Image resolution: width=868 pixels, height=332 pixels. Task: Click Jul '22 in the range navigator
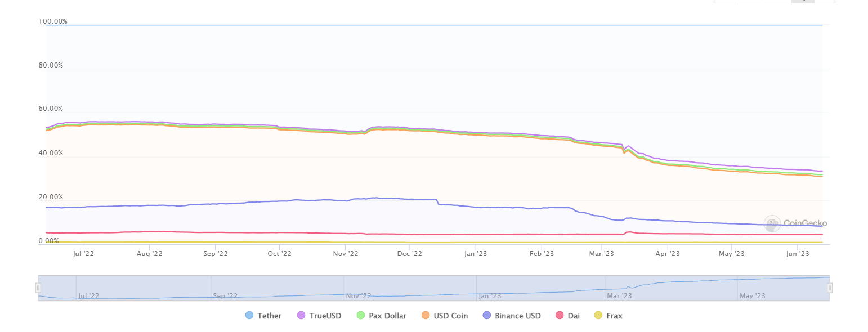89,296
